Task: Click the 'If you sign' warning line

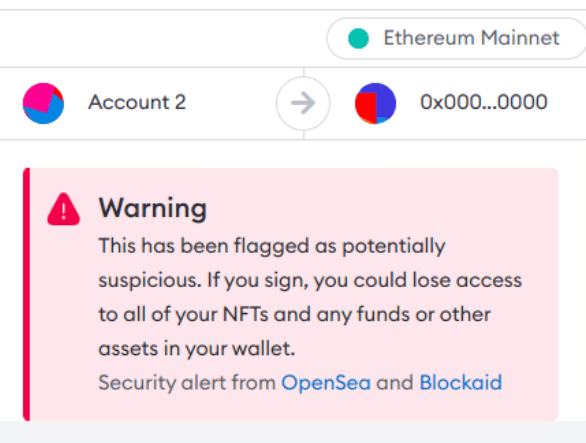Action: [310, 281]
